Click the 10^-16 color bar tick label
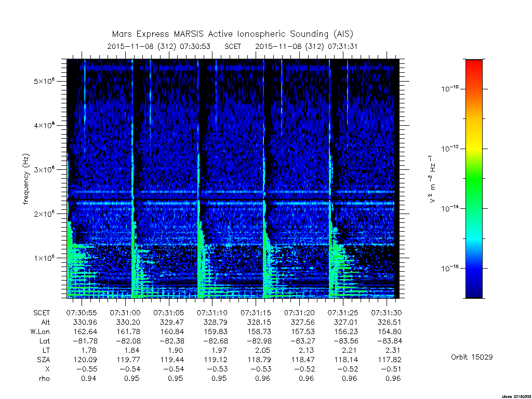The height and width of the screenshot is (399, 532). point(450,268)
